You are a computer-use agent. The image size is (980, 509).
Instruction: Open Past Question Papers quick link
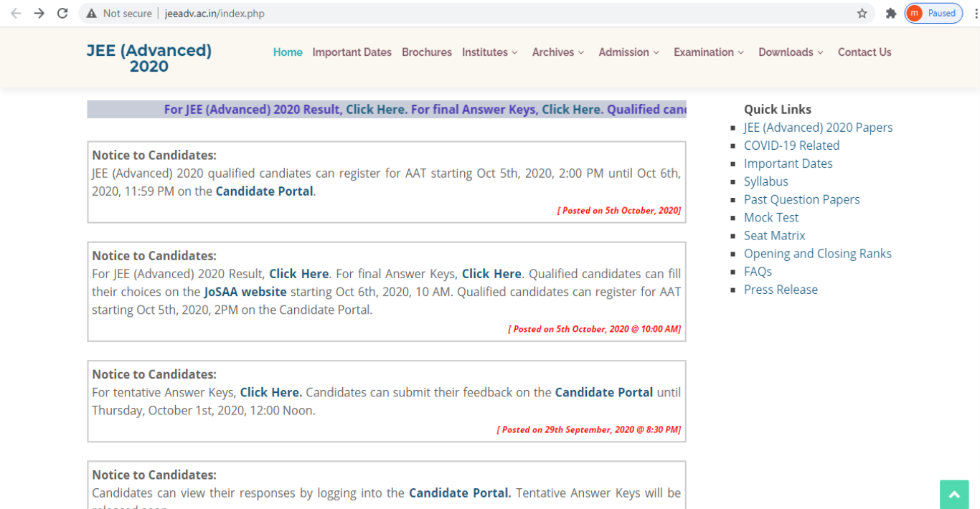tap(801, 199)
